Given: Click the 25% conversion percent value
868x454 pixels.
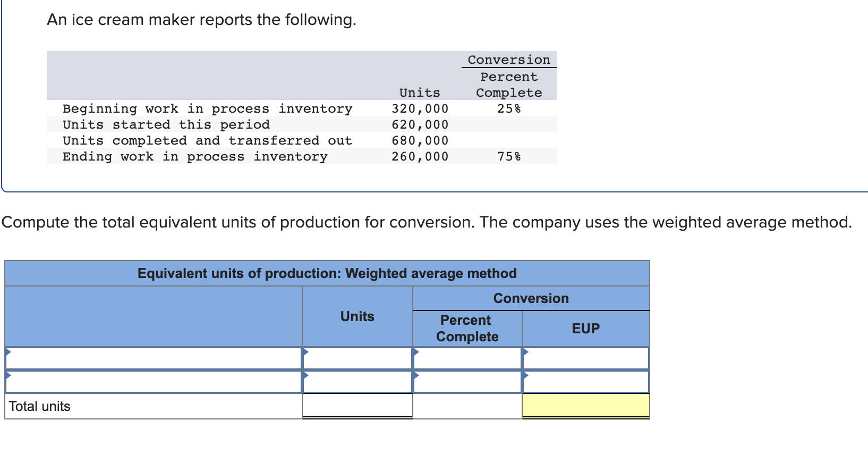Looking at the screenshot, I should point(509,108).
